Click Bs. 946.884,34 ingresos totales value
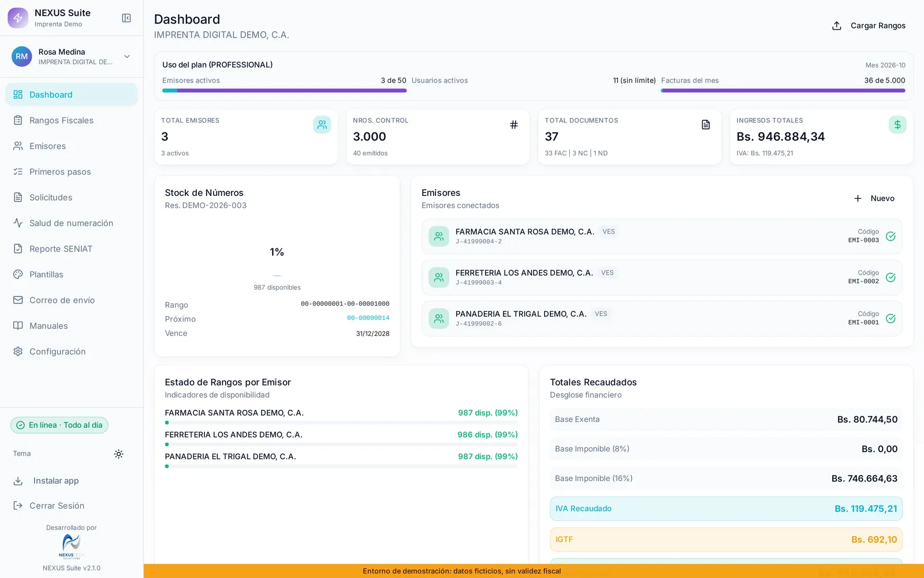 click(781, 136)
